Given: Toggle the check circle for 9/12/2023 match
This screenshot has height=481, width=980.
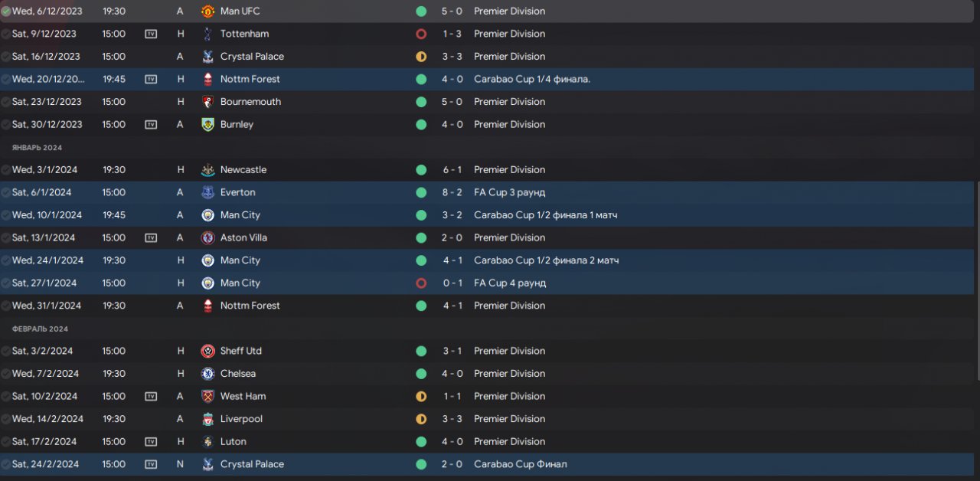Looking at the screenshot, I should tap(6, 34).
